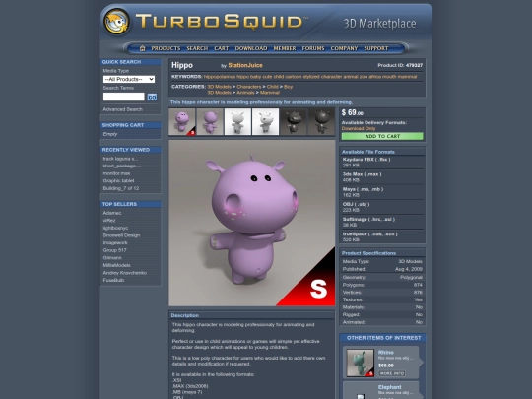Open the FORUMS menu item

(x=313, y=48)
